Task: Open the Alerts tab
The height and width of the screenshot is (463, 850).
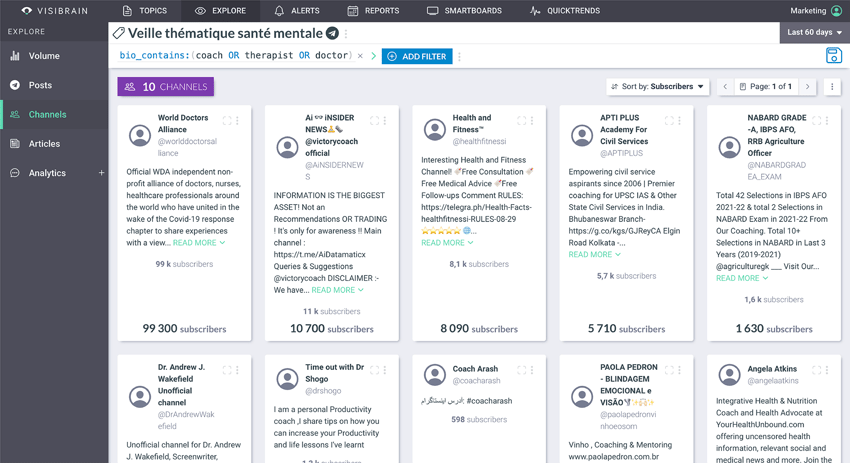Action: click(x=297, y=10)
